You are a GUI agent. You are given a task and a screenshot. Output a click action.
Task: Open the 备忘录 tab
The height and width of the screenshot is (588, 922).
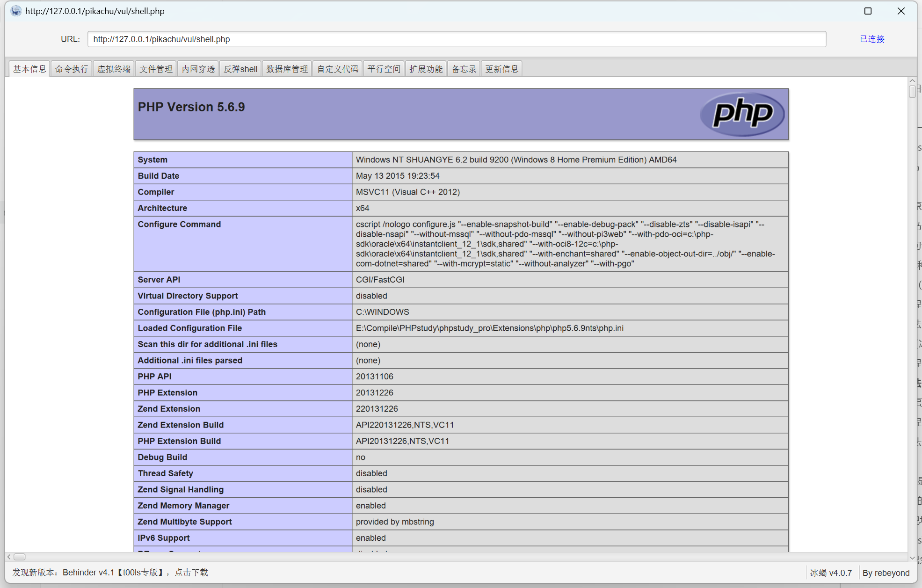tap(464, 69)
